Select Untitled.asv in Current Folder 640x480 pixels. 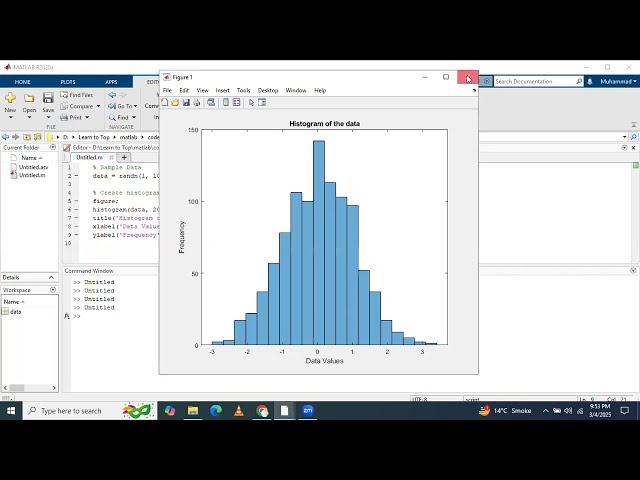33,167
